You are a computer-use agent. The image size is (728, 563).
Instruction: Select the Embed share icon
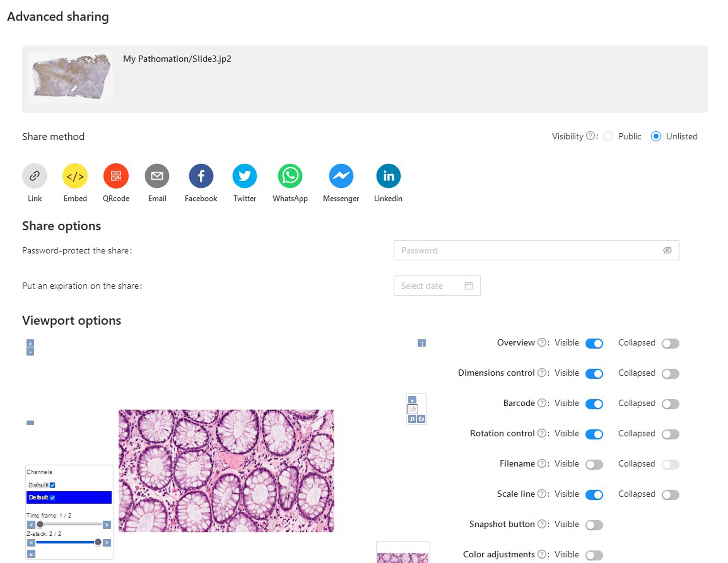click(75, 176)
